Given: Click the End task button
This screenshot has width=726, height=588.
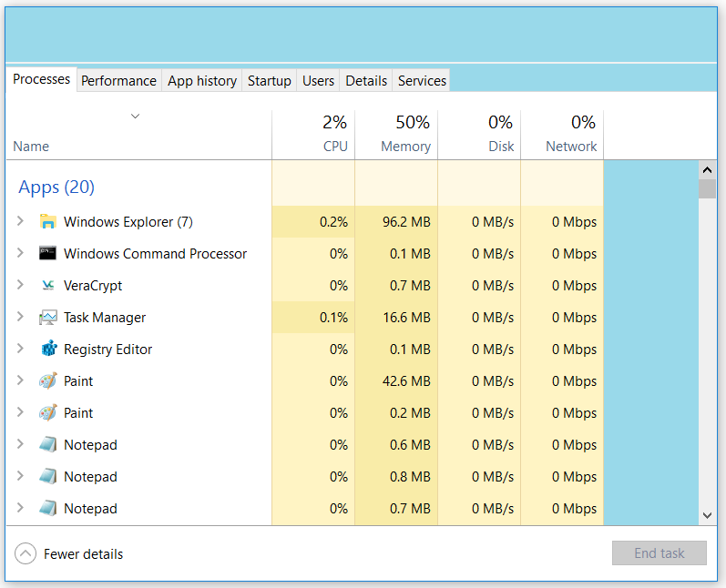Looking at the screenshot, I should click(x=659, y=553).
